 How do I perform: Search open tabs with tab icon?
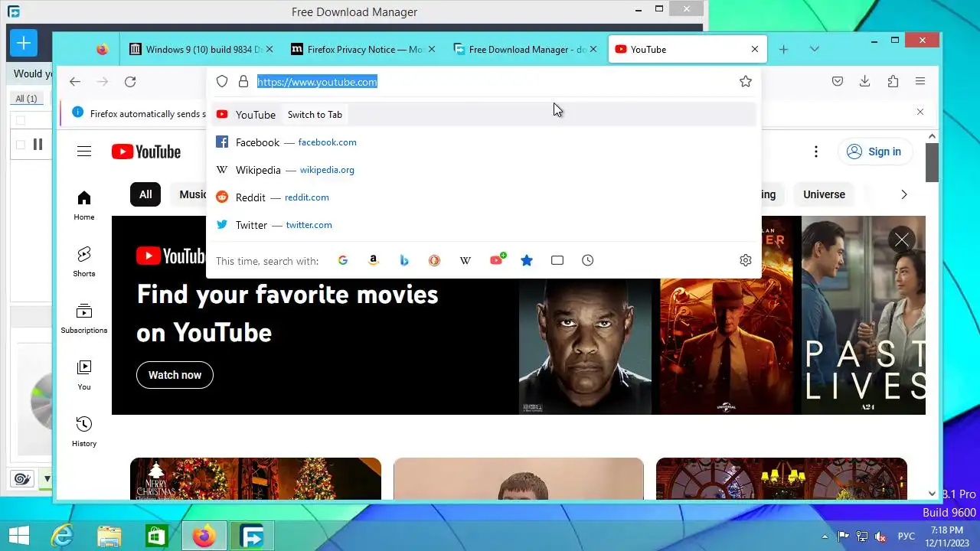pyautogui.click(x=557, y=260)
